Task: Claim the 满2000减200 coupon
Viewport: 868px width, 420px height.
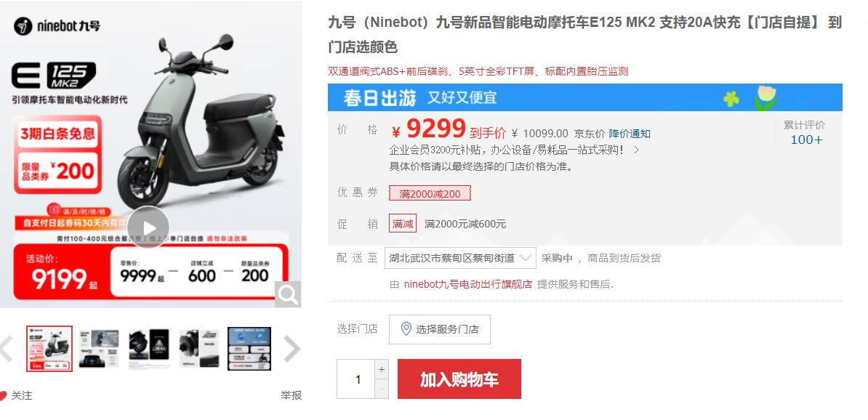Action: pos(430,194)
